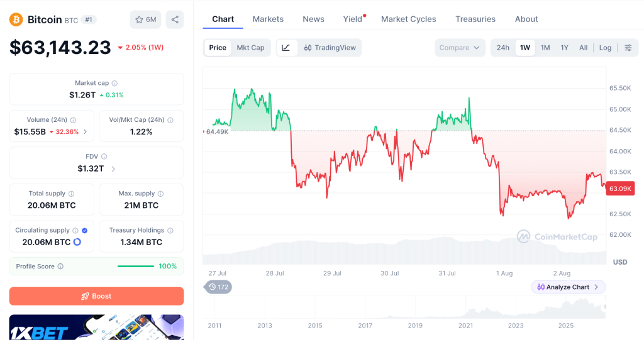Expand Volume (24h) details arrow

(85, 132)
